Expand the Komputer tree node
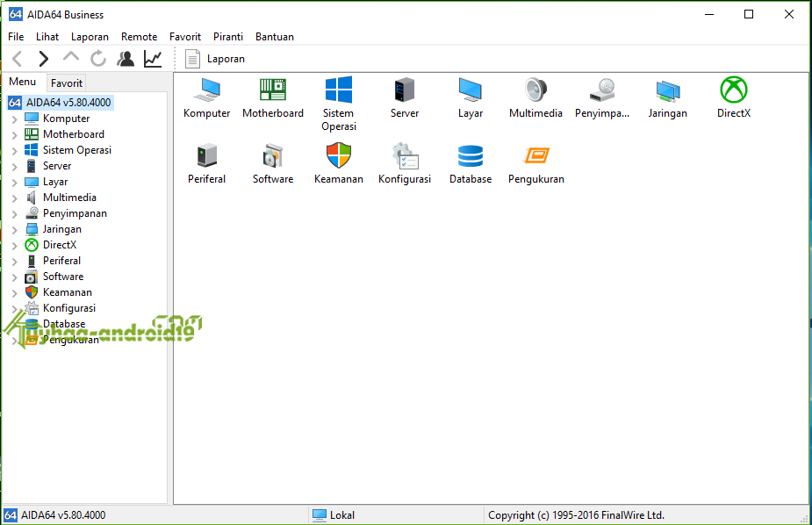Image resolution: width=812 pixels, height=525 pixels. 15,119
